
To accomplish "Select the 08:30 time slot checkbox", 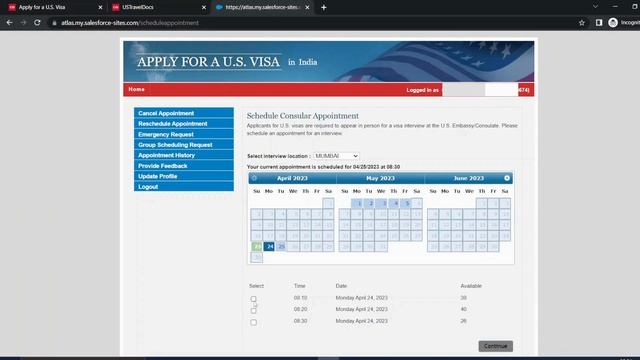I will 253,322.
